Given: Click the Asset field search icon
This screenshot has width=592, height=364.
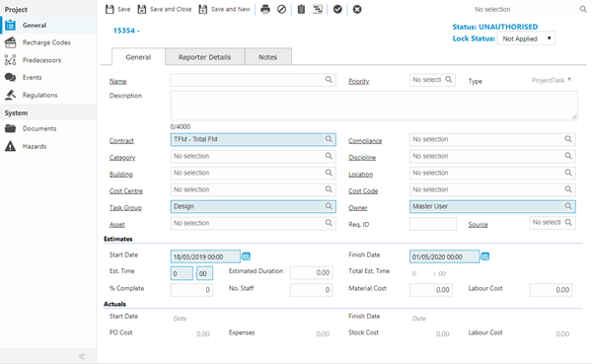Looking at the screenshot, I should tap(329, 223).
